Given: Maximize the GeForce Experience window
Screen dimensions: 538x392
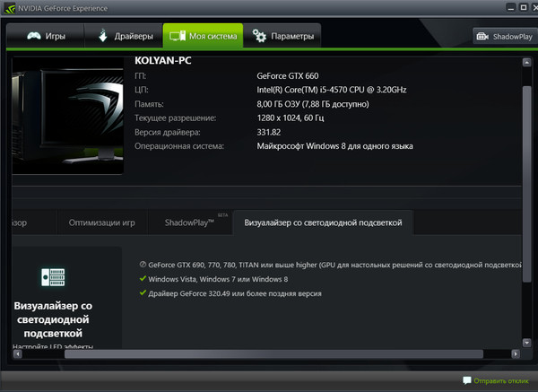Looking at the screenshot, I should coord(524,7).
